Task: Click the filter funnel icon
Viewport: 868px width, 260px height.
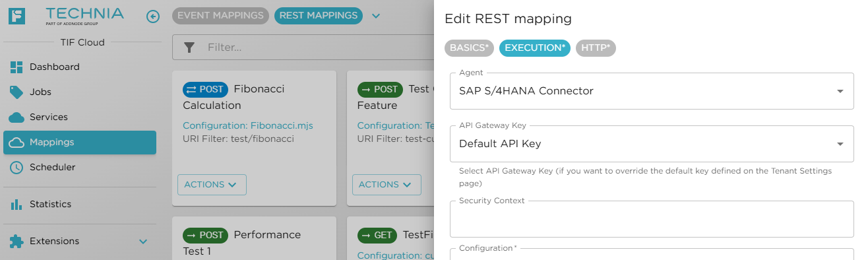Action: (x=189, y=47)
